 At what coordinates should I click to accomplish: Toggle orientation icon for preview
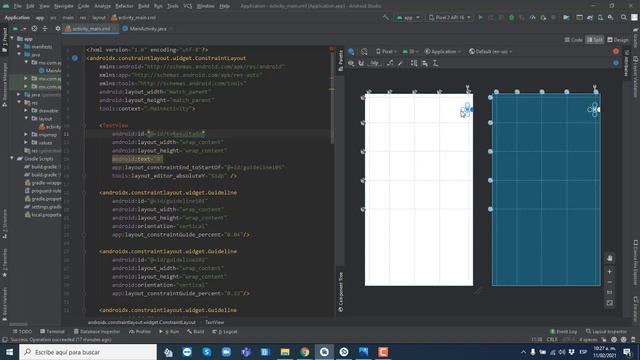(x=364, y=51)
